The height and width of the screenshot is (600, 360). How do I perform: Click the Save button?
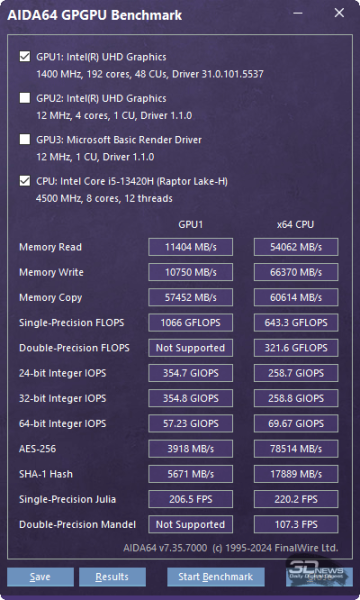[40, 577]
